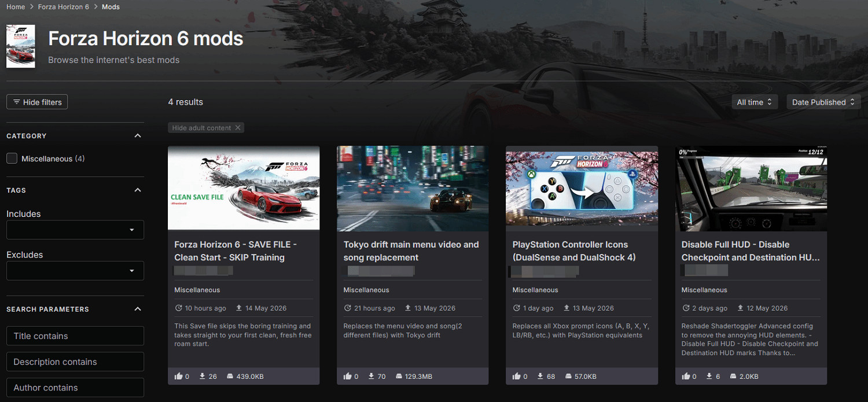Screen dimensions: 868x402
Task: Click file size icon beside 439.0KB
Action: point(230,376)
